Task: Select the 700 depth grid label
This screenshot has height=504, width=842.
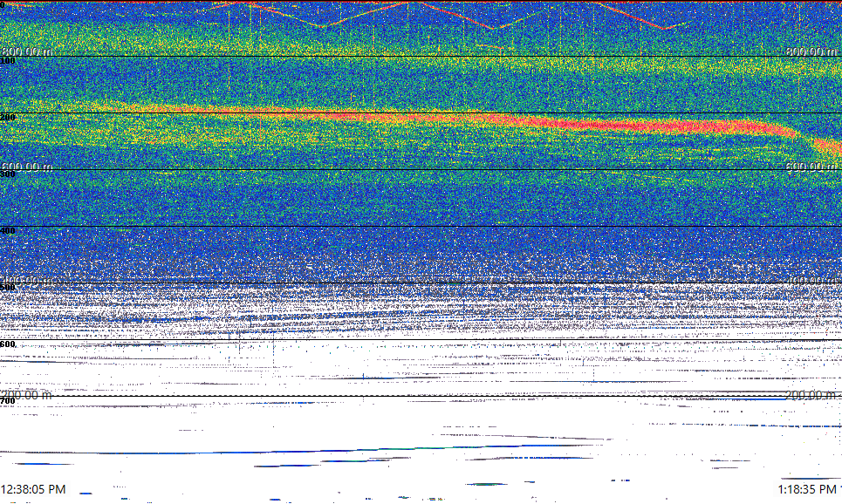Action: [x=8, y=401]
